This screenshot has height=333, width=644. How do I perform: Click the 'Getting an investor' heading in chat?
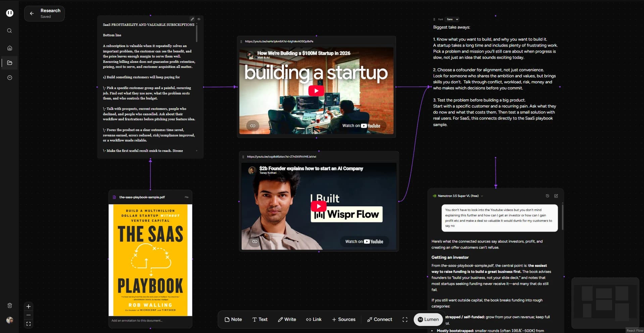(x=450, y=257)
